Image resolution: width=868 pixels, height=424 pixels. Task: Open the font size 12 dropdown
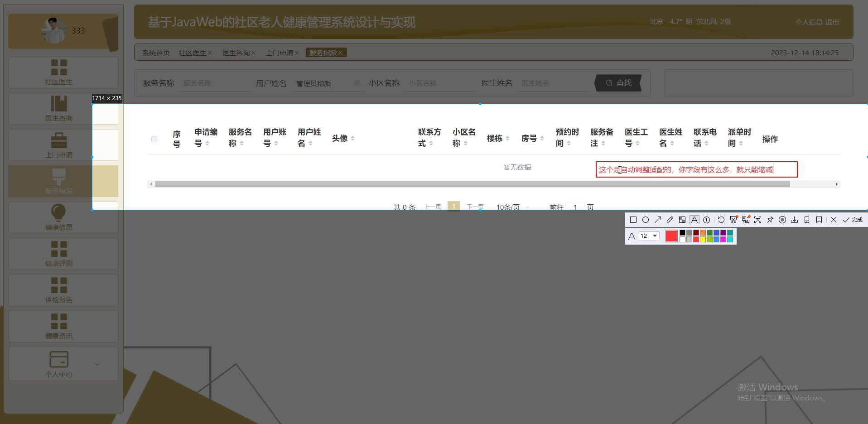point(649,236)
